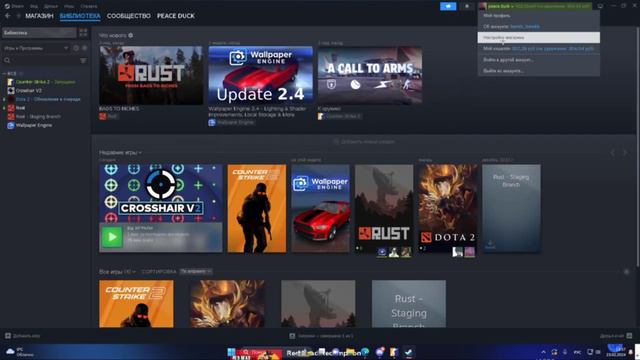Image resolution: width=640 pixels, height=360 pixels.
Task: Collapse the All games shelf round button
Action: (627, 272)
